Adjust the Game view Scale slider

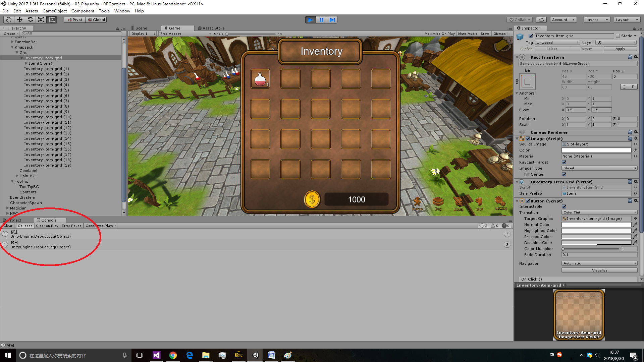click(x=251, y=34)
